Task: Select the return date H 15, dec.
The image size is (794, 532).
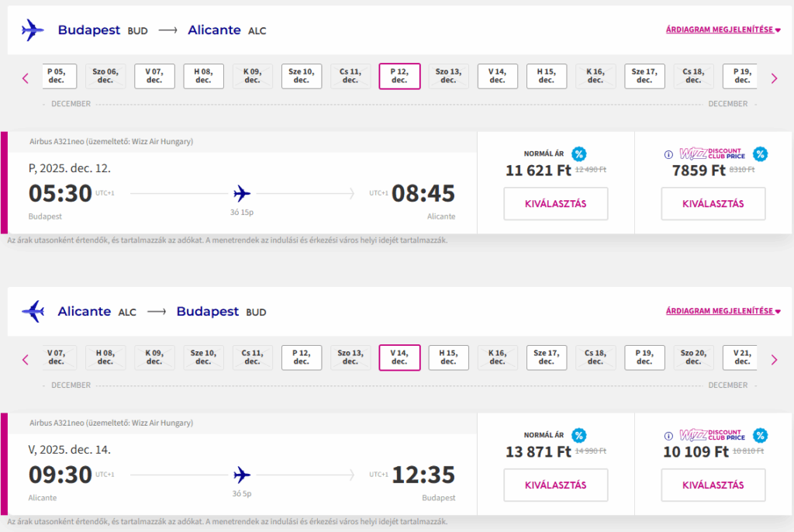Action: 448,358
